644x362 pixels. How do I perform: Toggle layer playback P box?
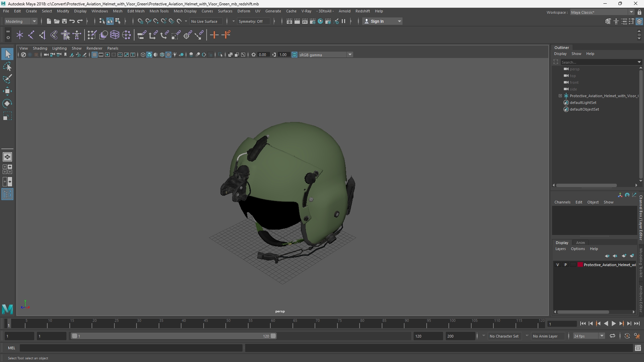(566, 265)
